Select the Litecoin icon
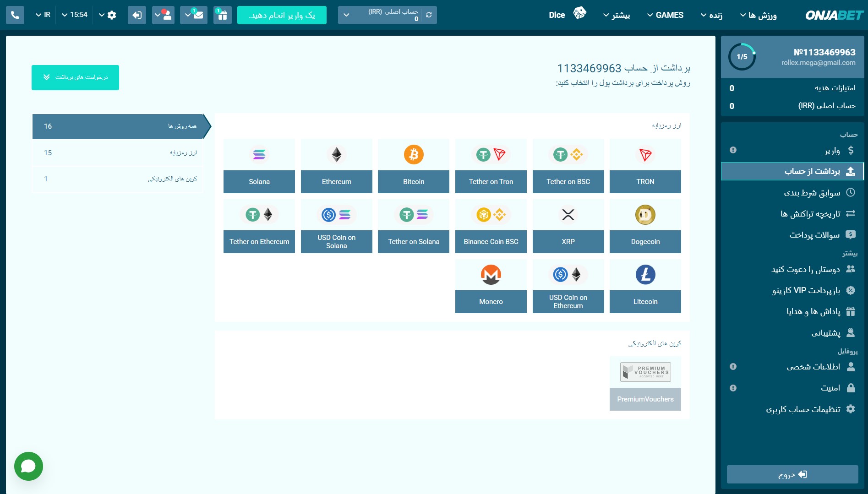Image resolution: width=868 pixels, height=494 pixels. (645, 275)
